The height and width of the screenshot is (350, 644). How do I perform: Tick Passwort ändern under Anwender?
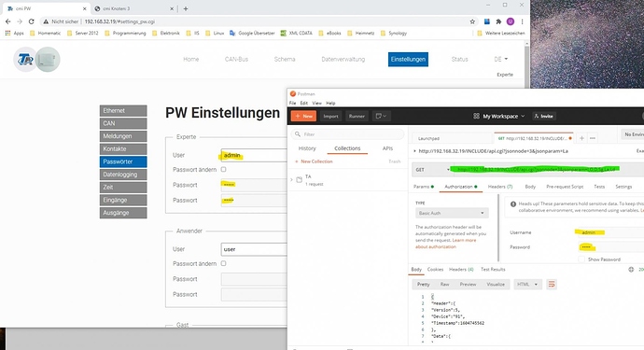tap(223, 263)
